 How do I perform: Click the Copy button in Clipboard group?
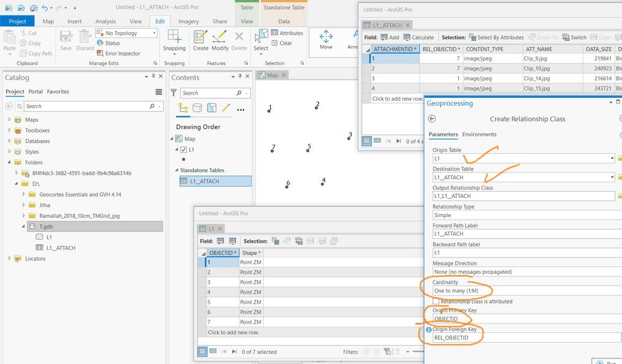click(30, 43)
